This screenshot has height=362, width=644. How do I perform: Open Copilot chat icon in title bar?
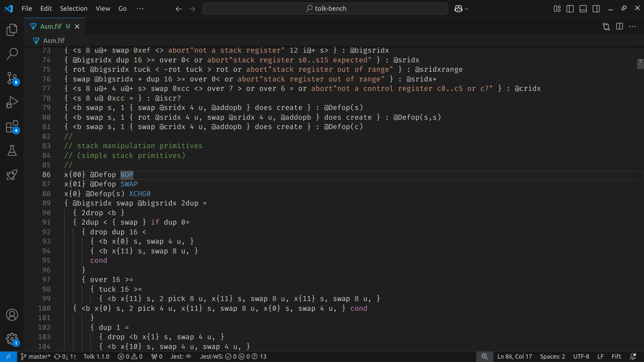click(458, 9)
